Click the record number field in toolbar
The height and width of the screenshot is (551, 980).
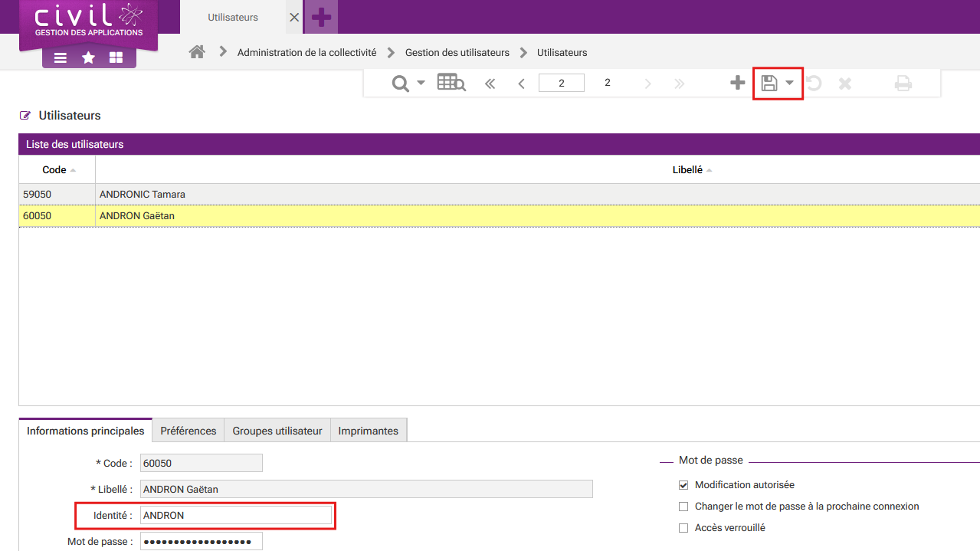coord(562,83)
